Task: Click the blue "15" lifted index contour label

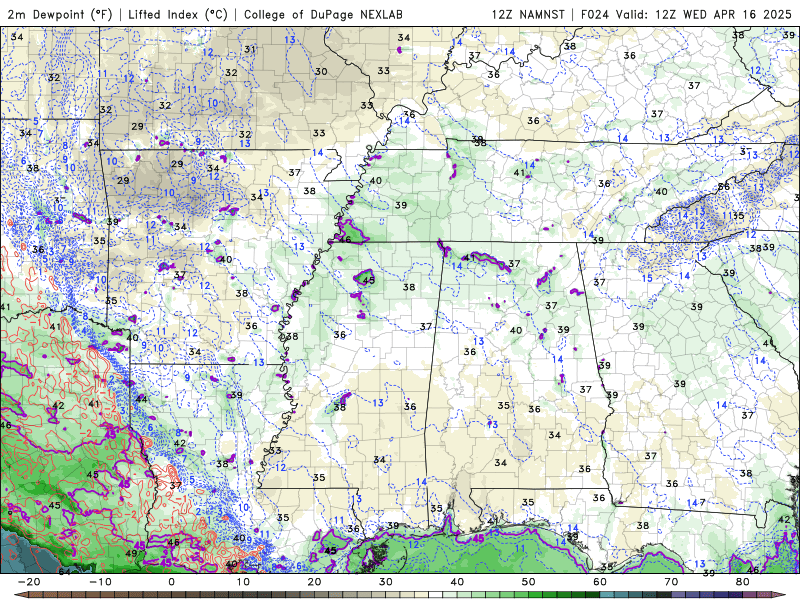Action: point(647,278)
